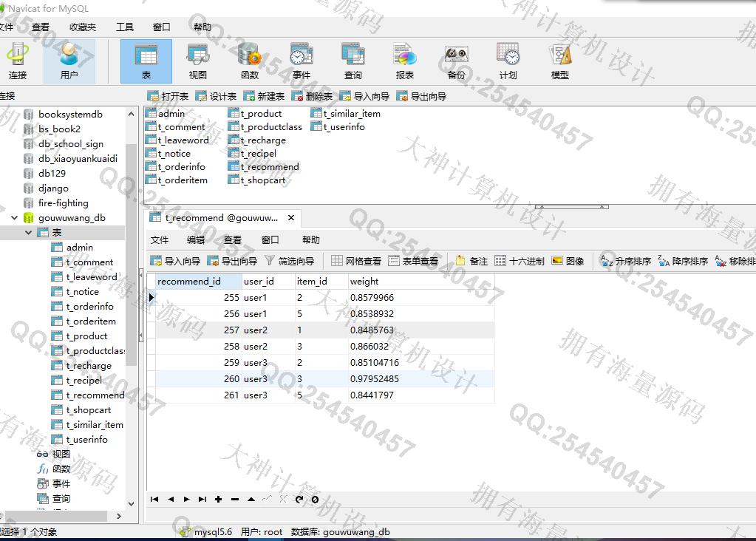The image size is (756, 541).
Task: Click the upper 导出向导 button beside 导入向导
Action: click(421, 96)
